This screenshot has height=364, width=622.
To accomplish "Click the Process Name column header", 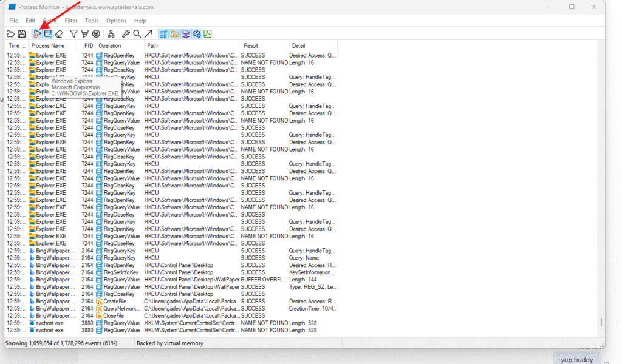I will coord(48,45).
